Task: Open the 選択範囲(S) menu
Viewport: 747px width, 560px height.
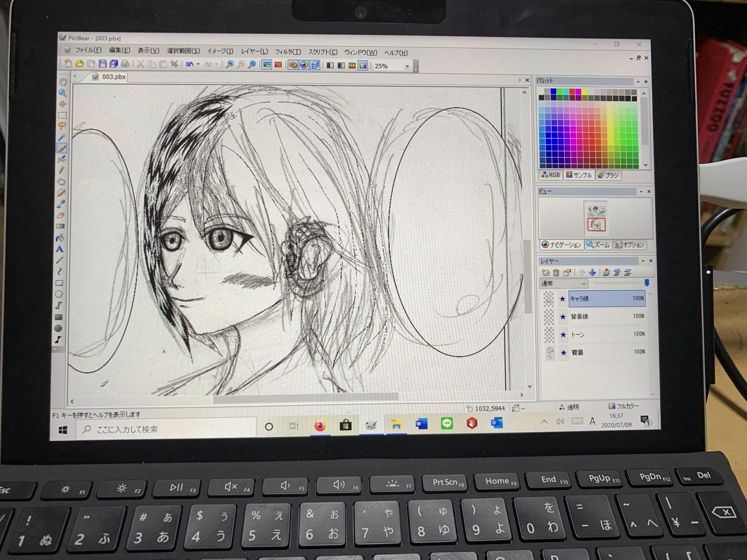Action: coord(183,51)
